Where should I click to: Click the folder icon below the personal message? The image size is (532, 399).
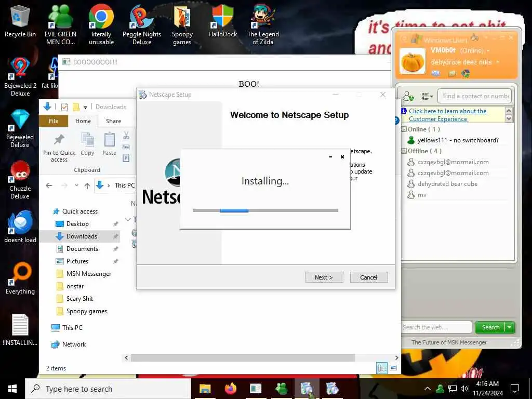[452, 73]
